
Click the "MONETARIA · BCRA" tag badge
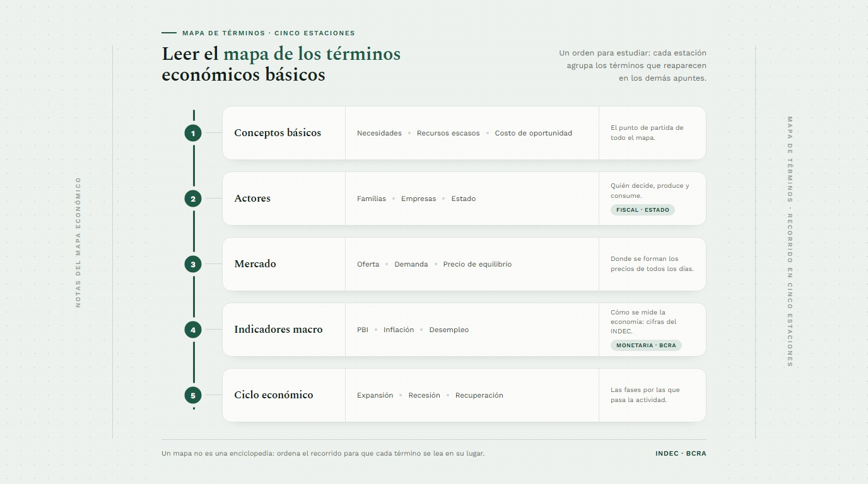tap(646, 345)
